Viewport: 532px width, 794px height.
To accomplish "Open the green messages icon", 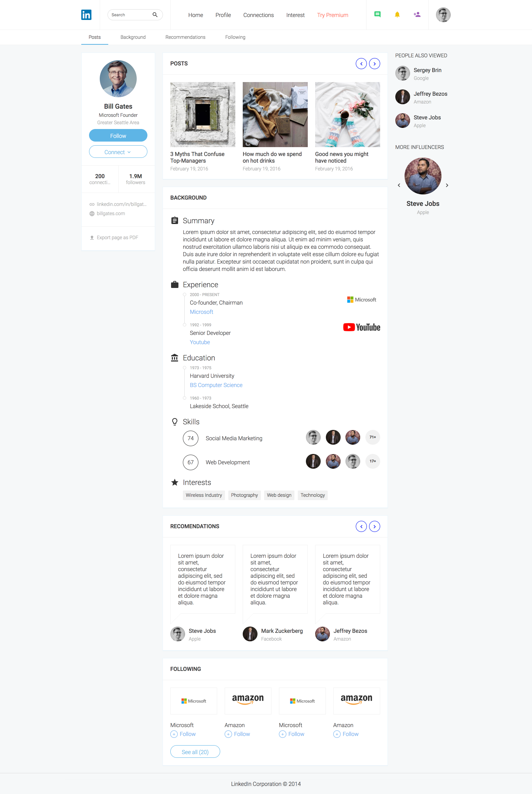I will click(377, 14).
